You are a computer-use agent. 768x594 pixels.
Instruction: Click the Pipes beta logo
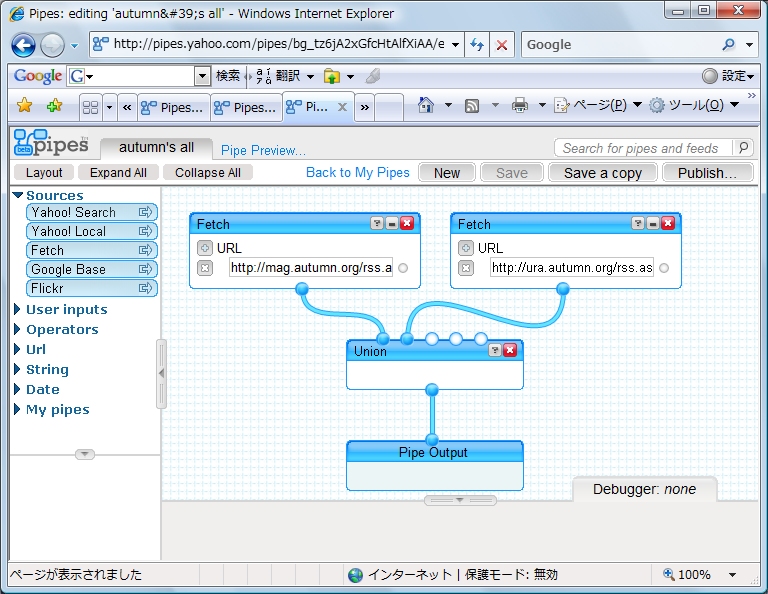51,143
